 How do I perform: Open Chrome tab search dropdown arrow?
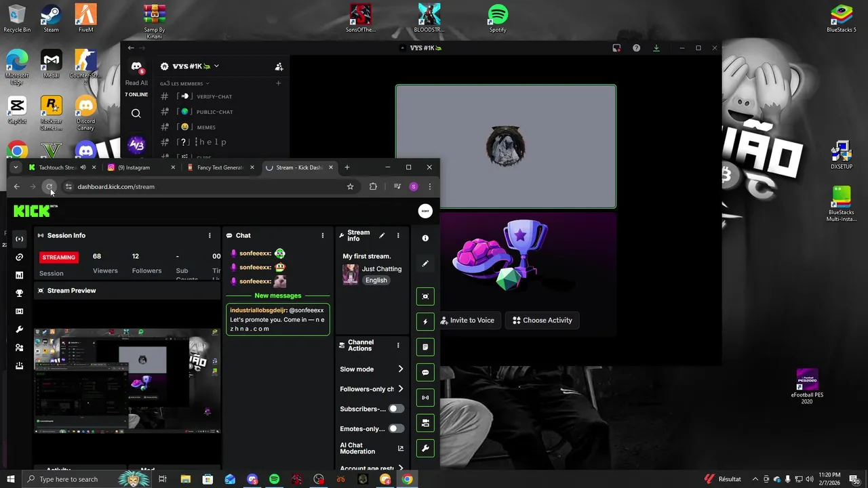[x=15, y=167]
